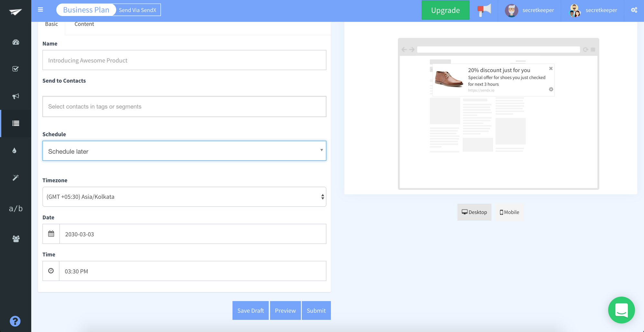Click the contacts group icon in sidebar
Viewport: 644px width, 332px height.
pos(16,239)
